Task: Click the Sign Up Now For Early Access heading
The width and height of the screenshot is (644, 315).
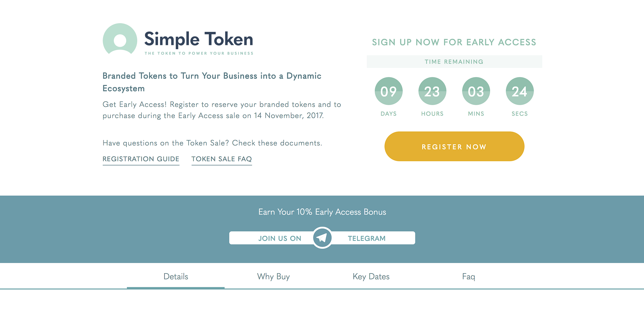Action: [454, 42]
